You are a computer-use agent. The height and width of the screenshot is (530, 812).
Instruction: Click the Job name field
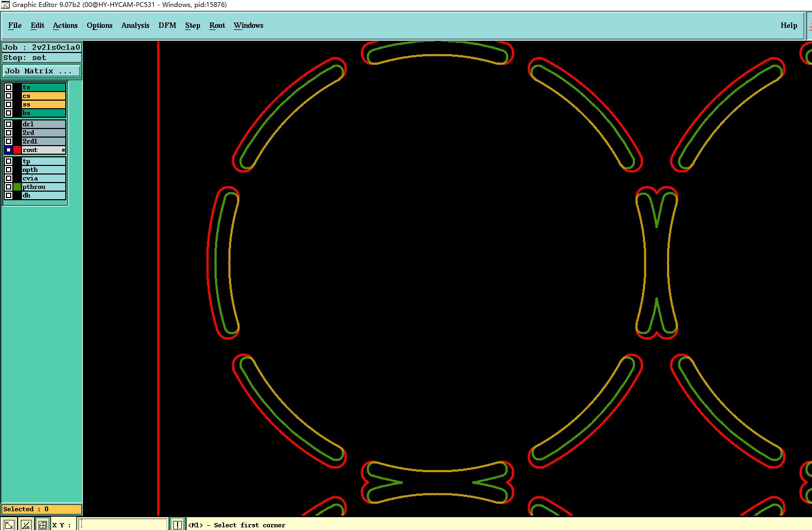tap(42, 47)
